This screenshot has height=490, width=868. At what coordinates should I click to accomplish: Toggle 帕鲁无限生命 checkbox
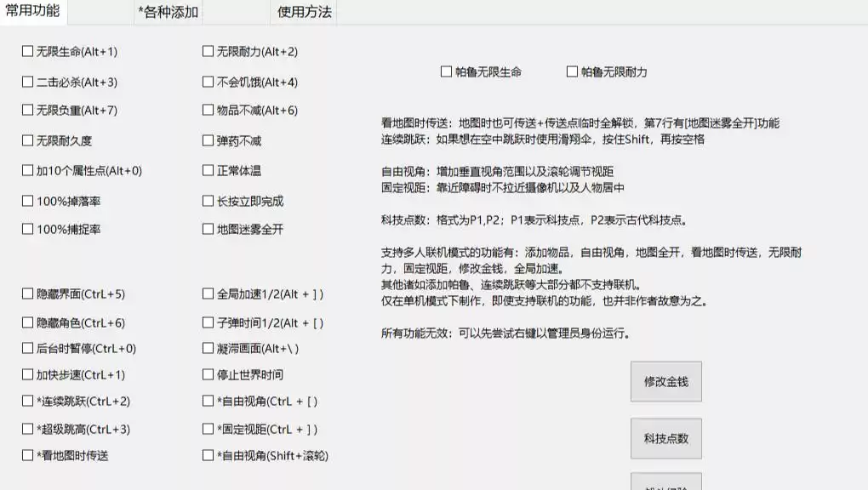(x=447, y=72)
